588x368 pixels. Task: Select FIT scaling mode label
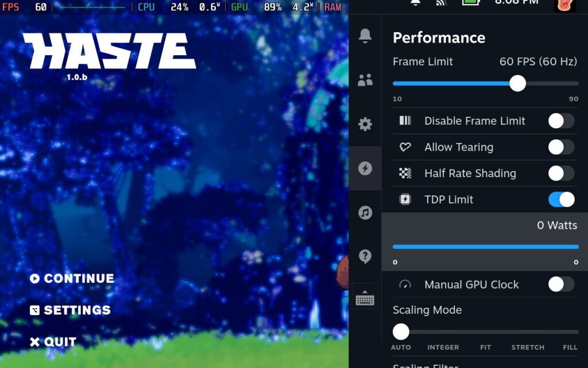click(485, 347)
